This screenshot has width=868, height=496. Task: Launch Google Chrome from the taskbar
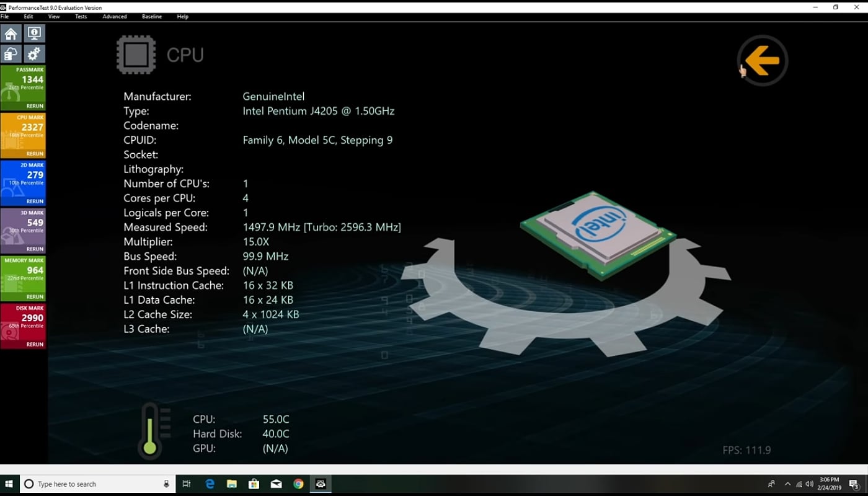coord(298,484)
